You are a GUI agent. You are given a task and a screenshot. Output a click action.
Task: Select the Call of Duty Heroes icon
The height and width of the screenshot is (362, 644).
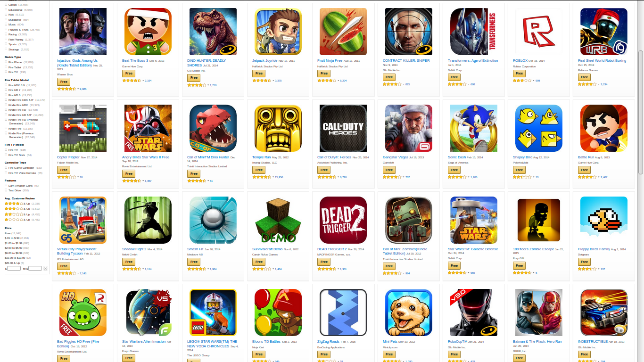pos(343,128)
